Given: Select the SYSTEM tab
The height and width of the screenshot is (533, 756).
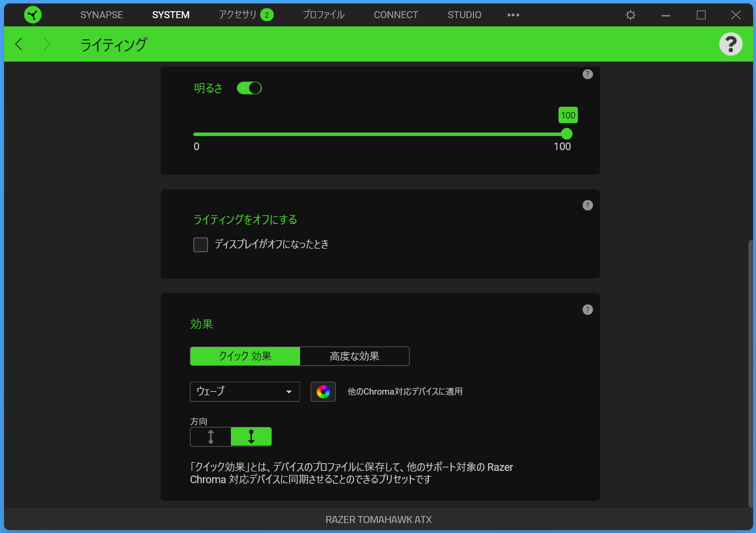Looking at the screenshot, I should point(171,15).
